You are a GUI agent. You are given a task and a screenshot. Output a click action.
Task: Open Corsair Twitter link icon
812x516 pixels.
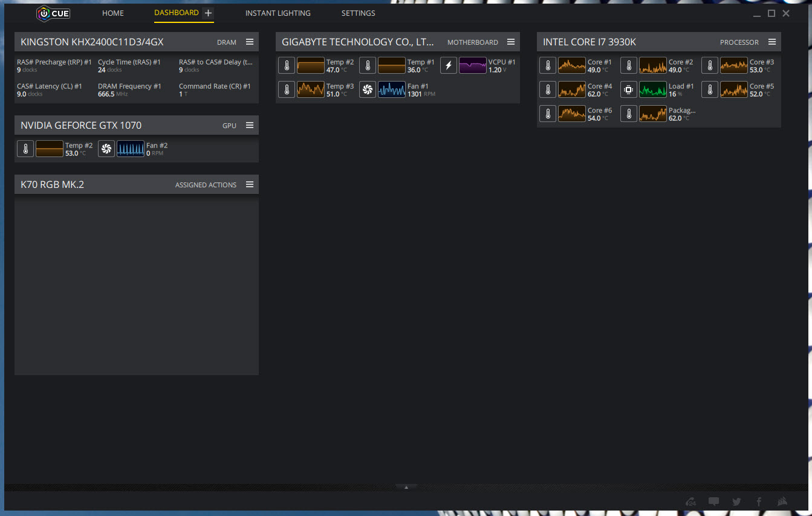tap(736, 501)
